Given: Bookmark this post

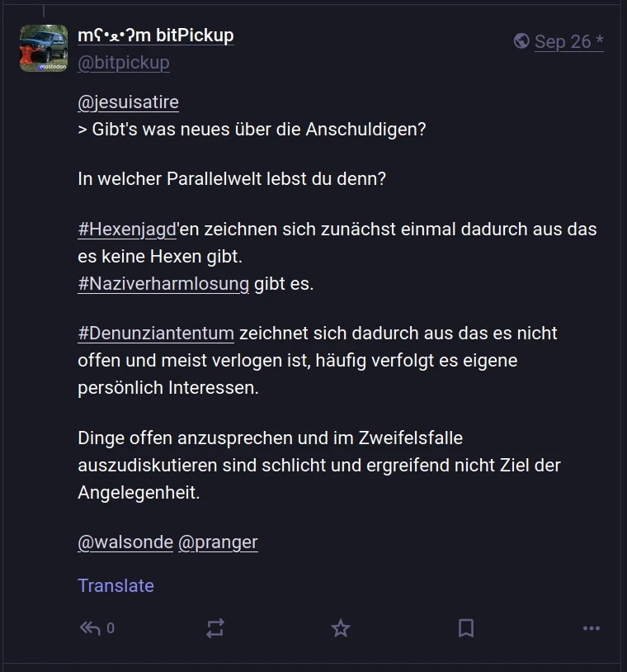Looking at the screenshot, I should [465, 628].
